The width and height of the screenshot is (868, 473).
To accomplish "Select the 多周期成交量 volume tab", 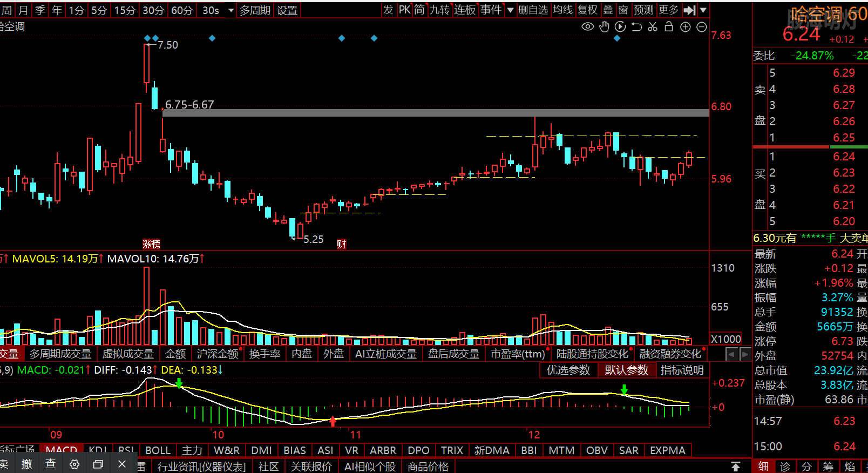I will click(60, 354).
